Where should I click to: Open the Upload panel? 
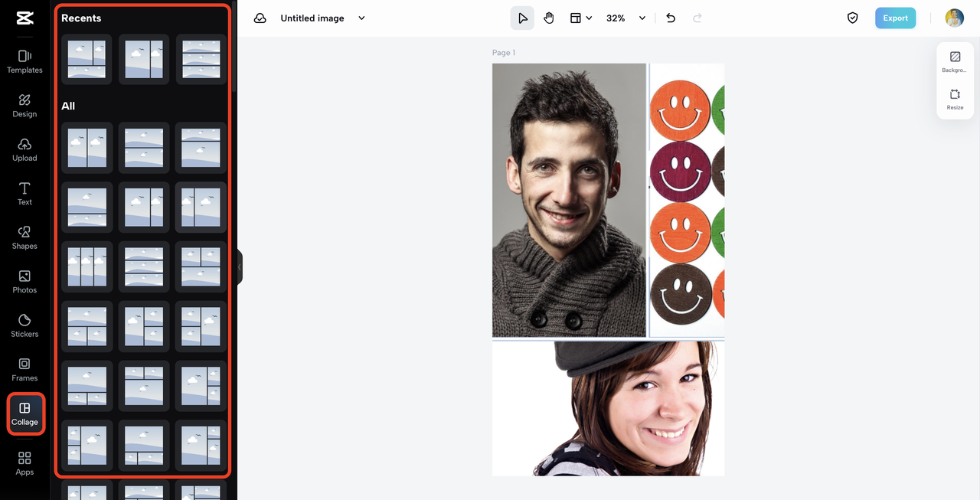(x=24, y=150)
